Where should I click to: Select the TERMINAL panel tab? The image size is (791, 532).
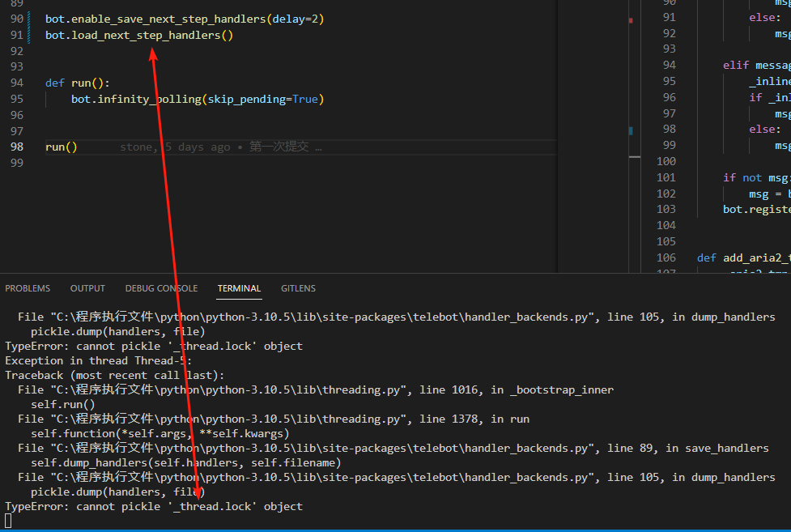click(x=239, y=288)
